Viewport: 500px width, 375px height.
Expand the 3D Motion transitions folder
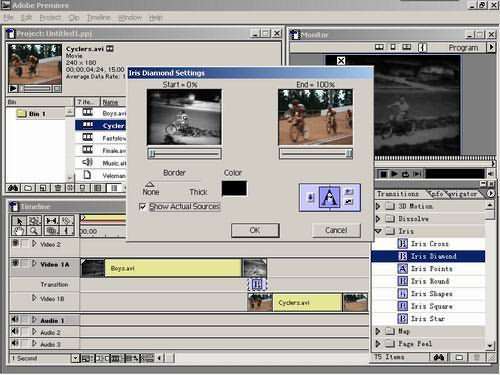pyautogui.click(x=378, y=206)
